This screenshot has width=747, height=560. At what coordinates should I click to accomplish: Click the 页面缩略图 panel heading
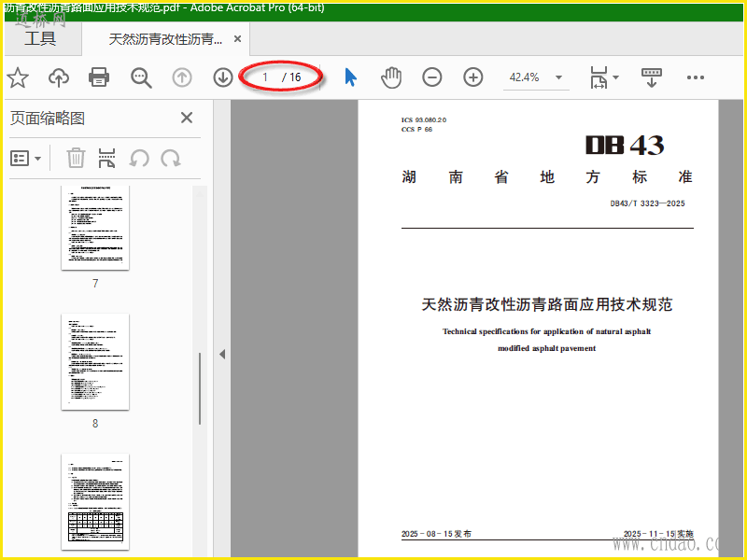click(48, 119)
